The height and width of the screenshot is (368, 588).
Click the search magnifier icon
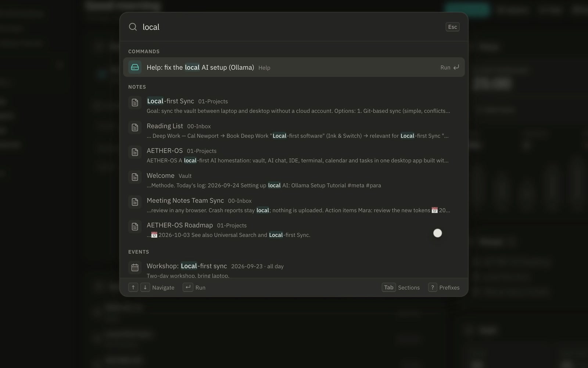click(x=133, y=27)
